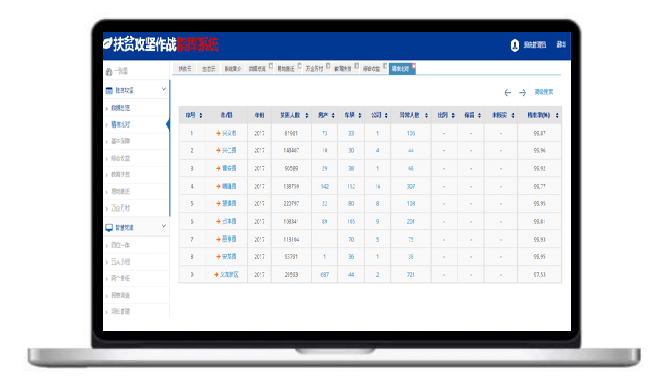Sort by the 车辆 column arrows

pyautogui.click(x=360, y=116)
